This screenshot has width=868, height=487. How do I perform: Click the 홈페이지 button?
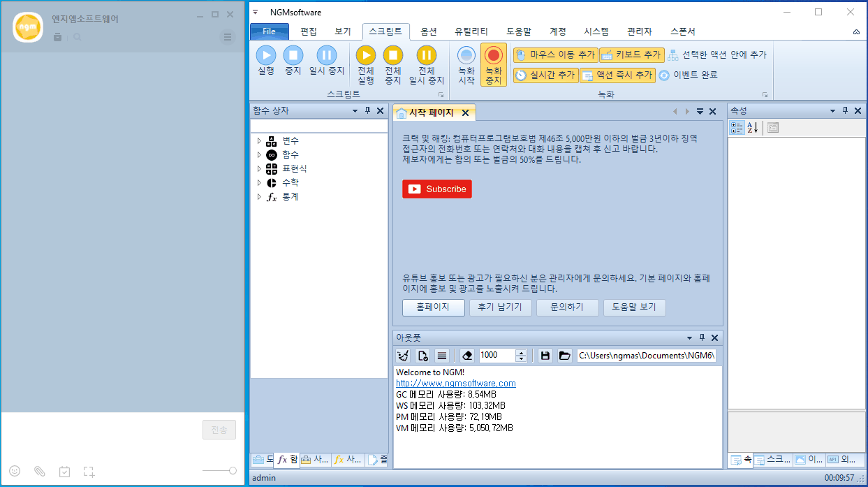pos(433,307)
